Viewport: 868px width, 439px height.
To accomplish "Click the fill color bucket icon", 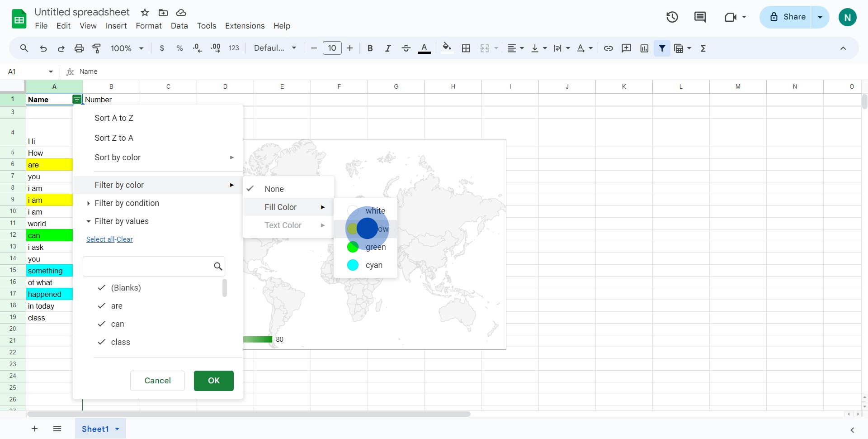I will [x=447, y=48].
